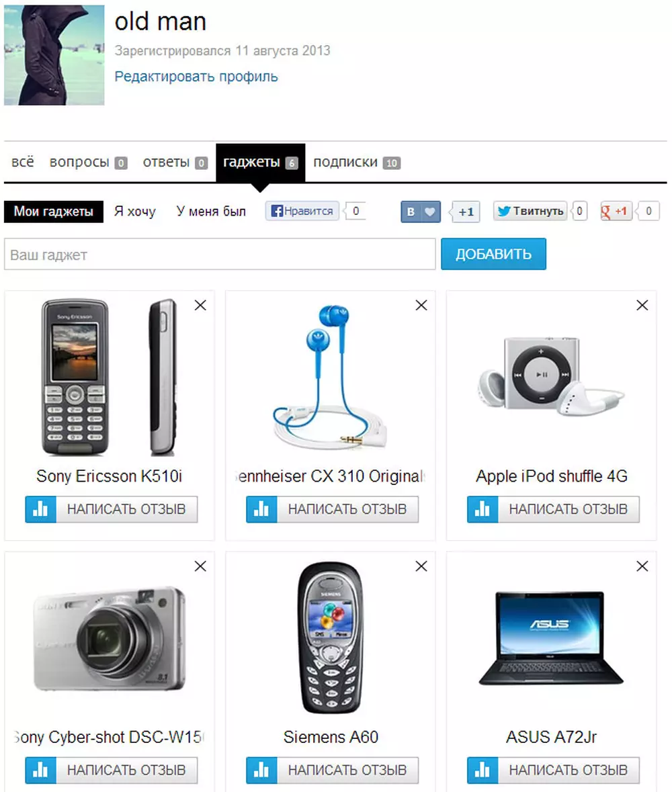Image resolution: width=672 pixels, height=792 pixels.
Task: Remove Apple iPod shuffle 4G card
Action: [x=642, y=305]
